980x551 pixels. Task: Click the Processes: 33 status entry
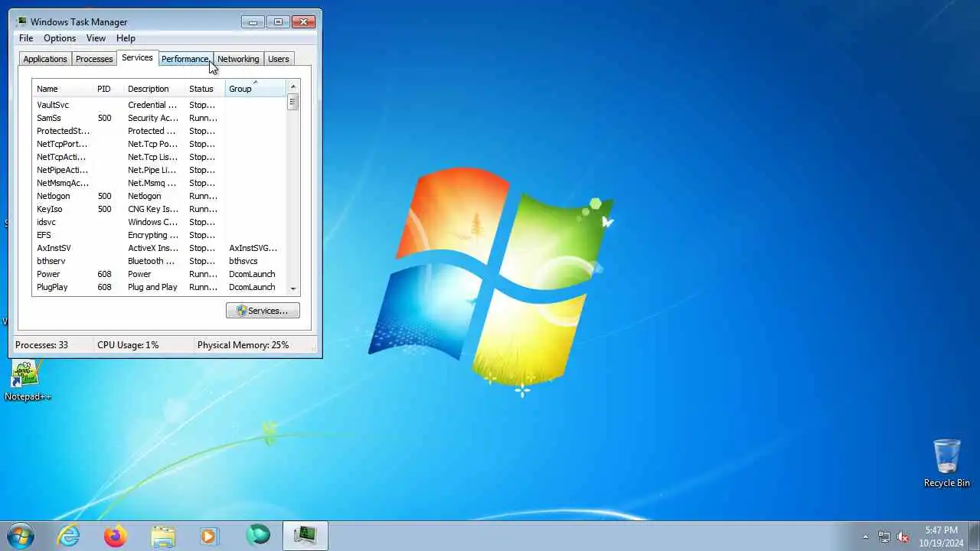point(41,345)
